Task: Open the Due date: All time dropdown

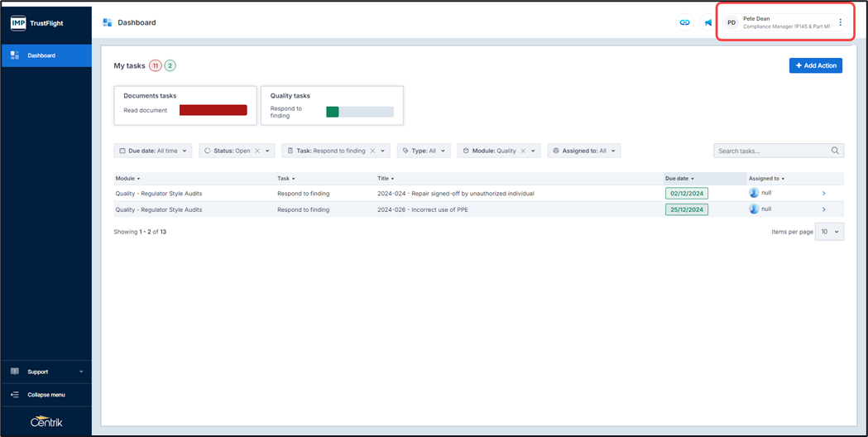Action: (x=153, y=151)
